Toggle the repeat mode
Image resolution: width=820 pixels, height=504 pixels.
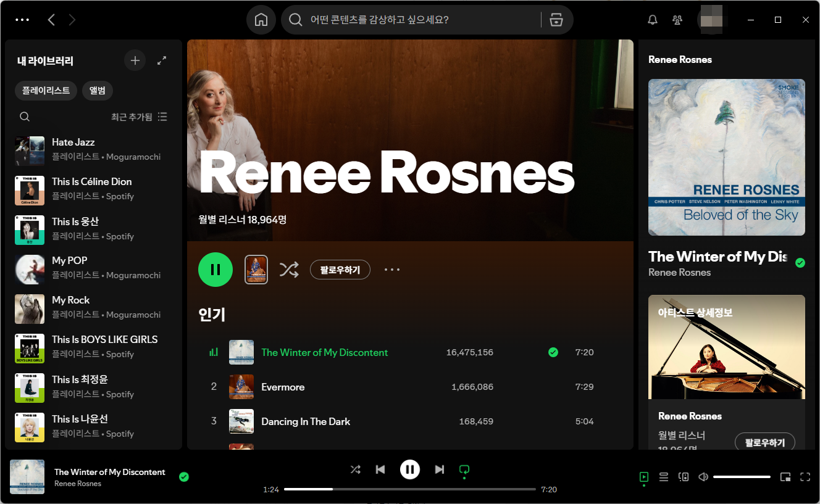(464, 470)
